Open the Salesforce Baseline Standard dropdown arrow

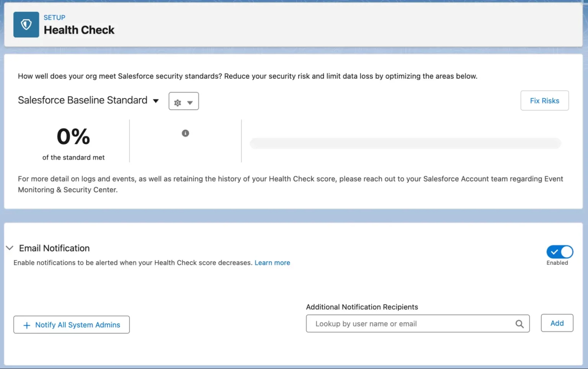tap(156, 101)
